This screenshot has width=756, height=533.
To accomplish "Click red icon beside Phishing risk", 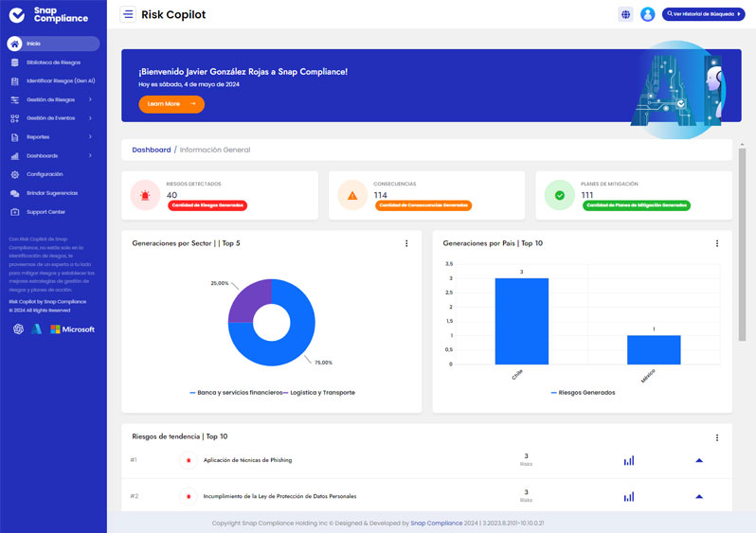I will click(189, 460).
